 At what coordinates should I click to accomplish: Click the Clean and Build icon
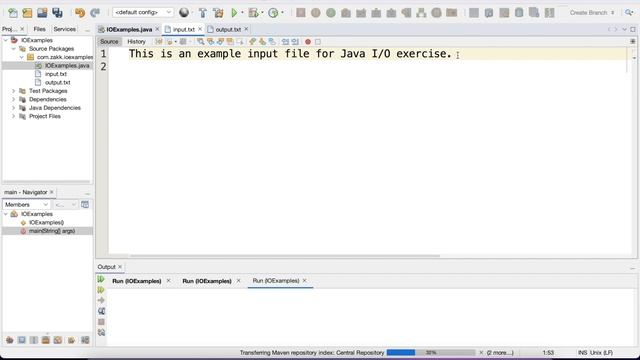(218, 13)
